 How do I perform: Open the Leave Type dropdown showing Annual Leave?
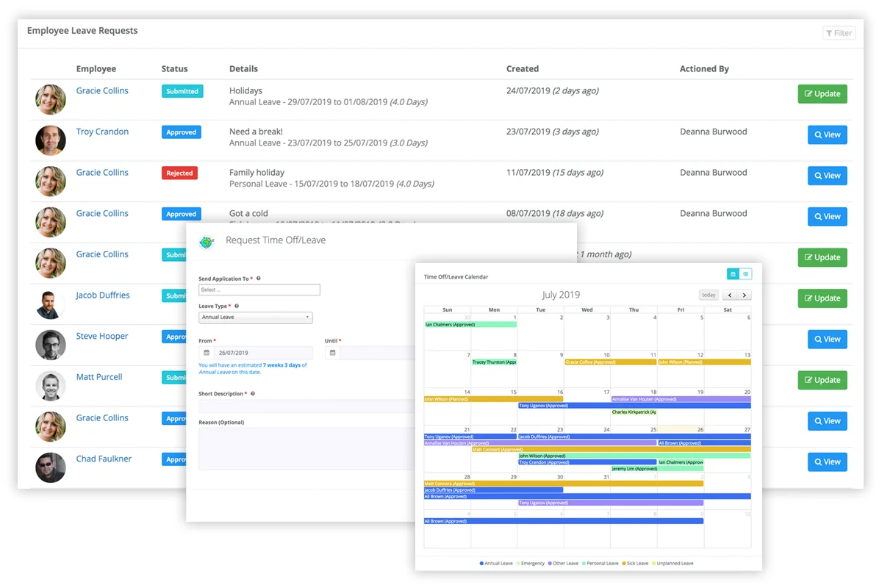(256, 318)
